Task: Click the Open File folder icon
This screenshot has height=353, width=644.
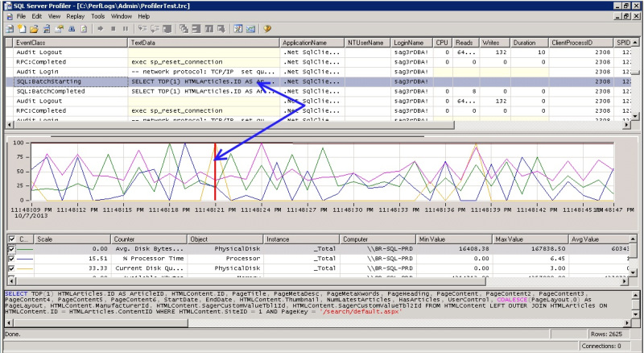Action: 33,28
